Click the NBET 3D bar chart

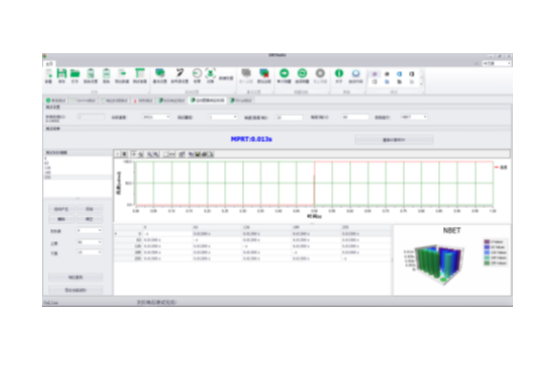point(438,264)
